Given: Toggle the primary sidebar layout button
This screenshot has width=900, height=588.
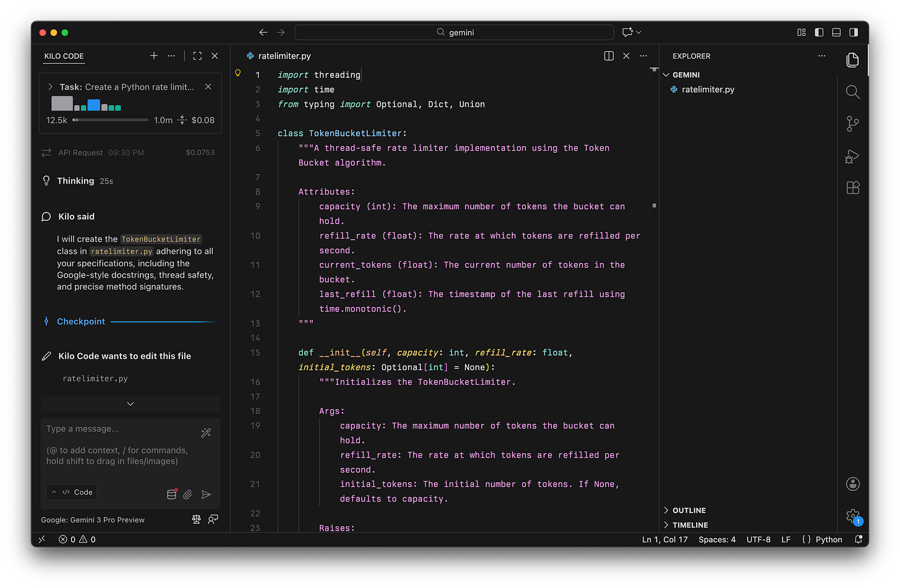Looking at the screenshot, I should tap(819, 32).
